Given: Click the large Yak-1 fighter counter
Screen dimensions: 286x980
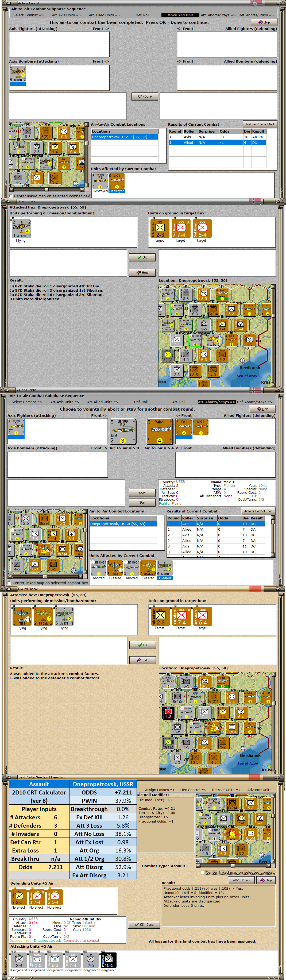Looking at the screenshot, I should 160,431.
